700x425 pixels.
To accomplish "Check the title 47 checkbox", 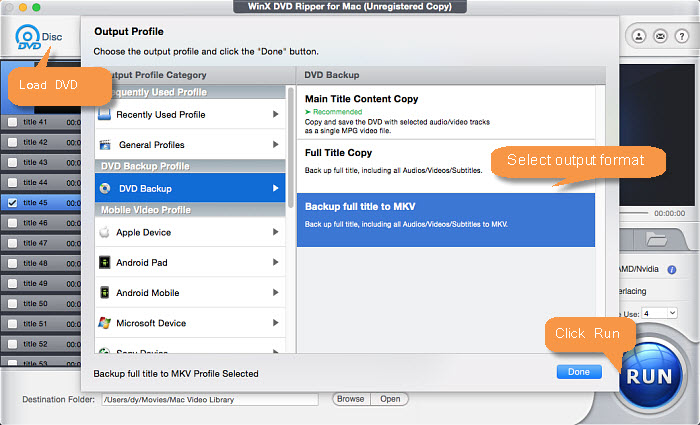I will click(12, 243).
